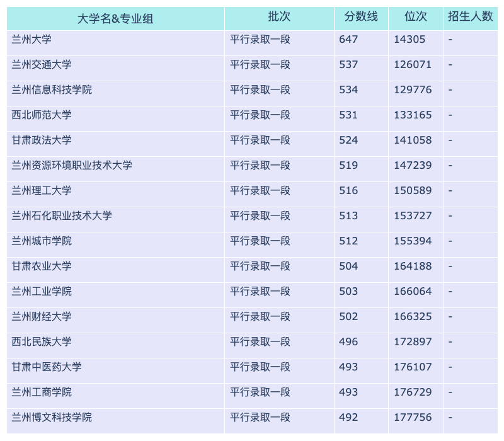Select 兰州石化职业技术大学 in the list

click(62, 215)
